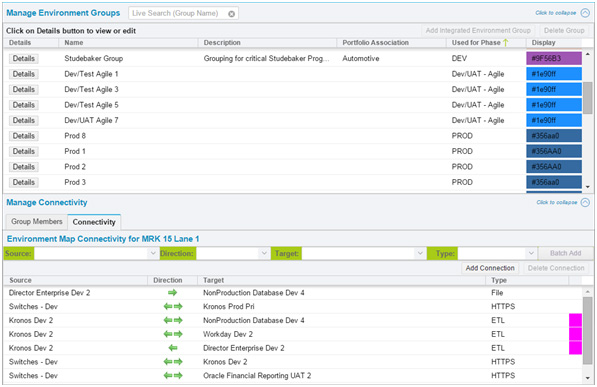Collapse the Manage Environment Groups panel
This screenshot has height=387, width=597.
[585, 13]
